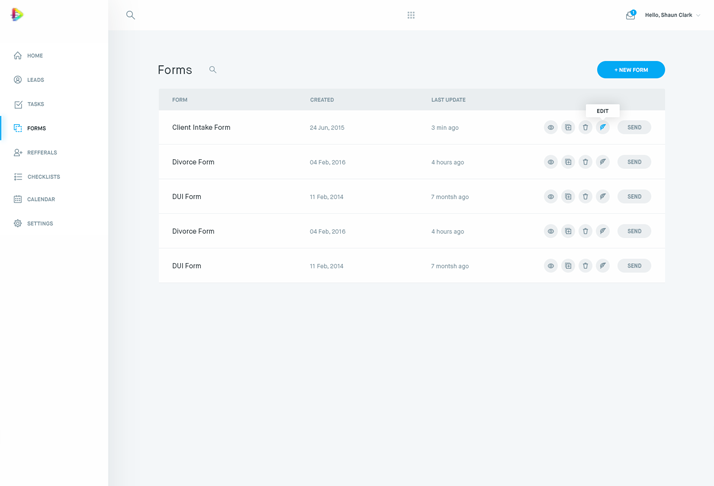Open the Leads section
The image size is (714, 486).
click(x=35, y=80)
